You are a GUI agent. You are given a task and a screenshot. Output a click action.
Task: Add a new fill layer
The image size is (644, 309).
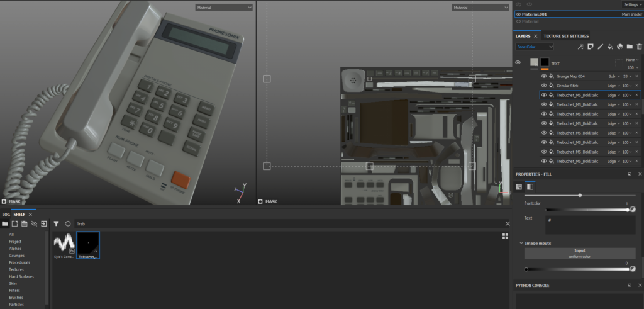click(x=610, y=47)
